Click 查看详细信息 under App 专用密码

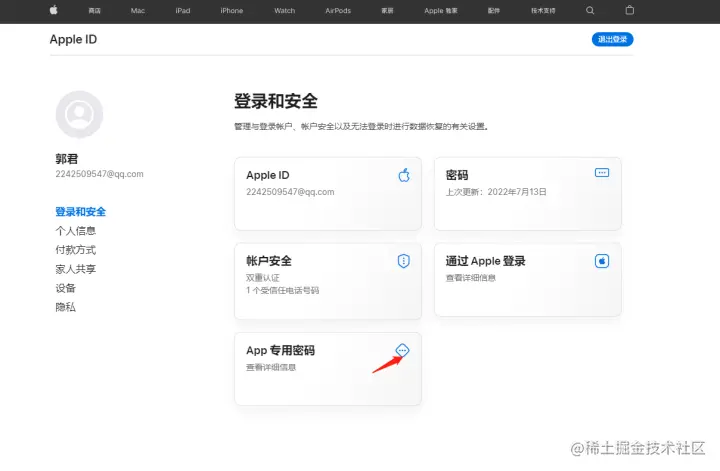tap(271, 367)
